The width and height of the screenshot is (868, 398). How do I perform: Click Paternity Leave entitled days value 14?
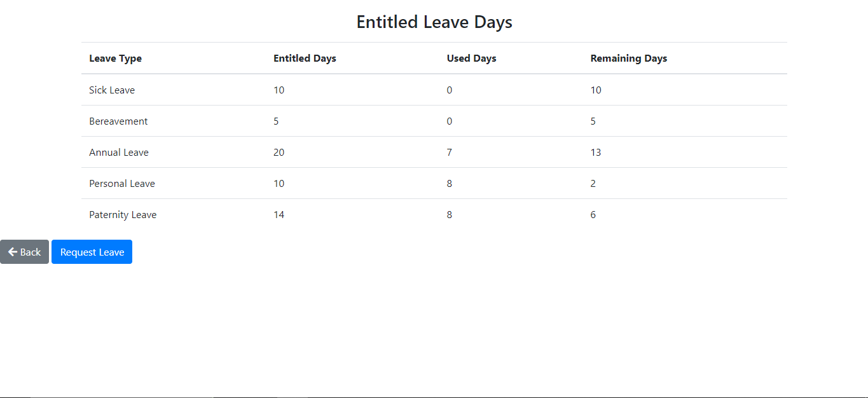click(x=279, y=214)
